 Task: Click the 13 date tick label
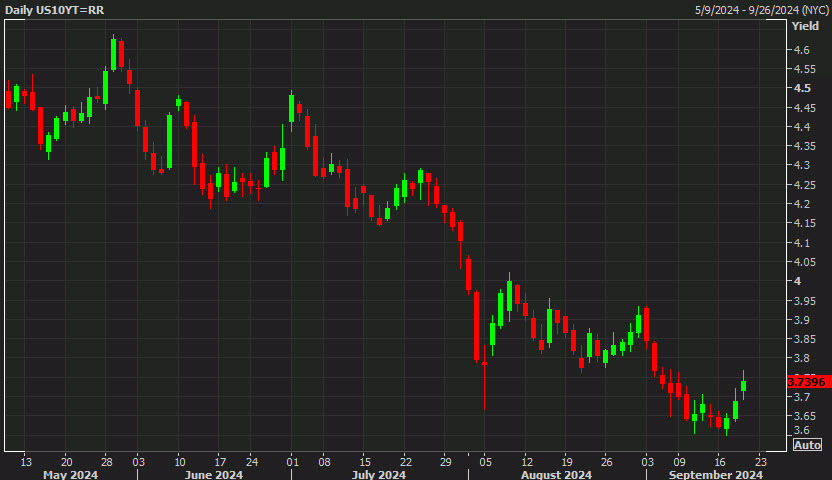(x=26, y=461)
